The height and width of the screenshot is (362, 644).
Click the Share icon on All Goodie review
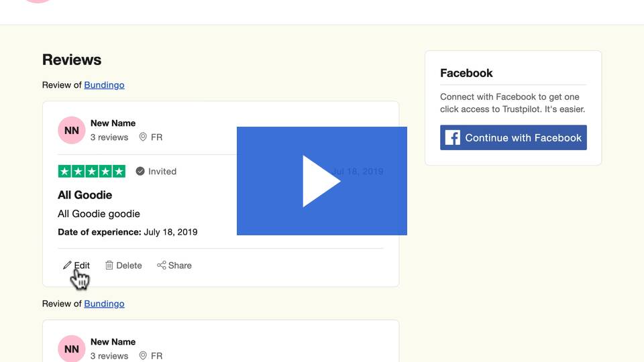pos(162,265)
